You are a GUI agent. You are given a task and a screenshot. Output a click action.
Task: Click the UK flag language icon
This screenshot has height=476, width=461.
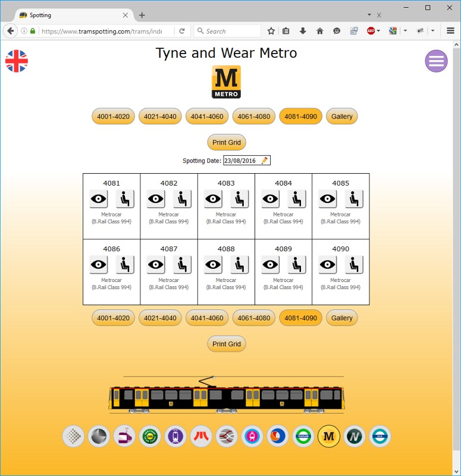17,61
